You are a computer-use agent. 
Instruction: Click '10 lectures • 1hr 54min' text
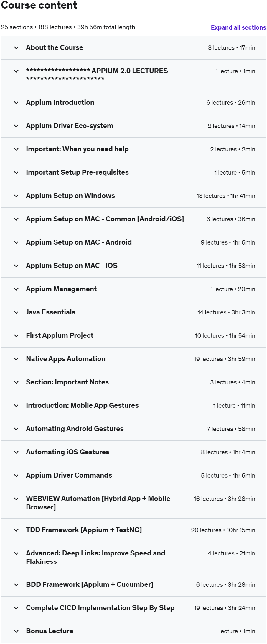tap(225, 336)
